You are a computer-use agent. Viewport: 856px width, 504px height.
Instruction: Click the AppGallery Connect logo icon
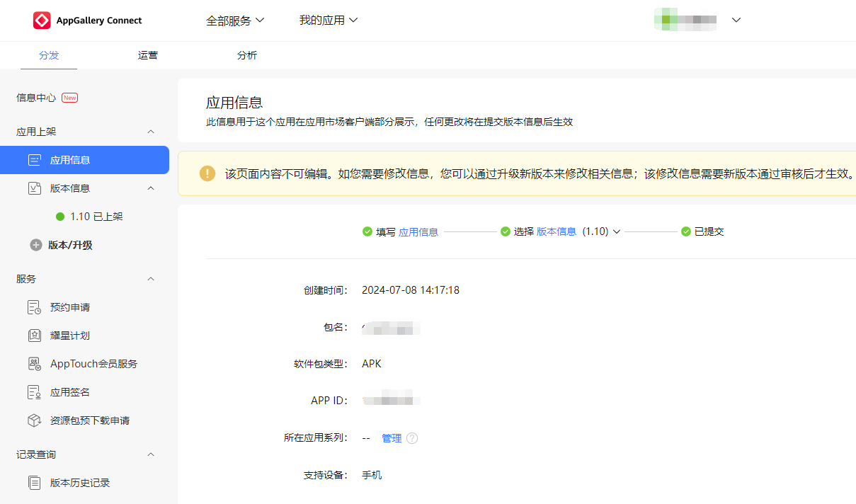tap(42, 21)
